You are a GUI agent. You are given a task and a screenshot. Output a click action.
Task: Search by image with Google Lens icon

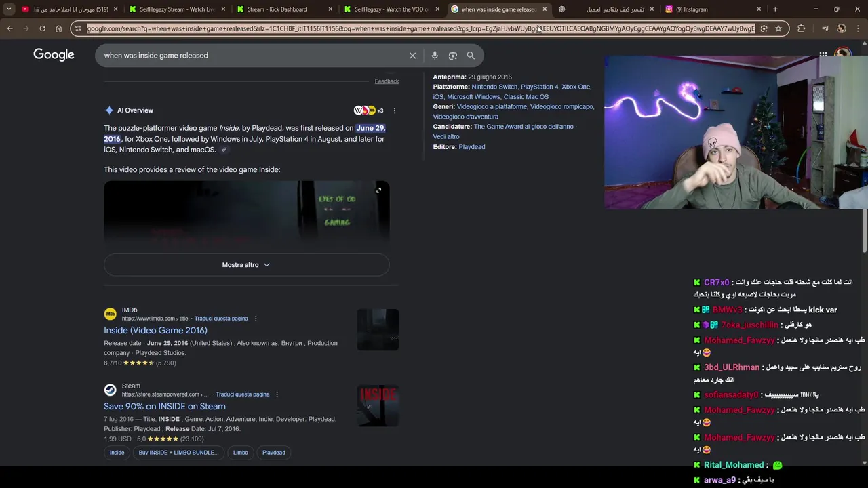pos(453,56)
